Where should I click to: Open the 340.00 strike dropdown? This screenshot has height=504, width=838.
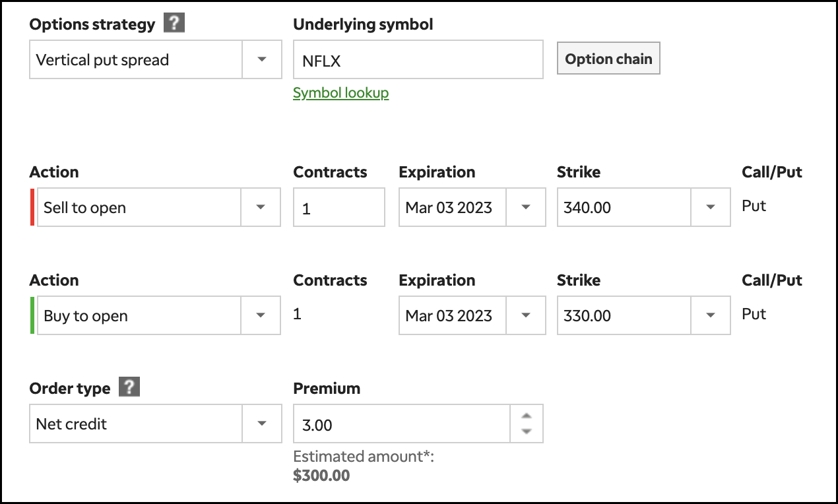click(x=711, y=207)
